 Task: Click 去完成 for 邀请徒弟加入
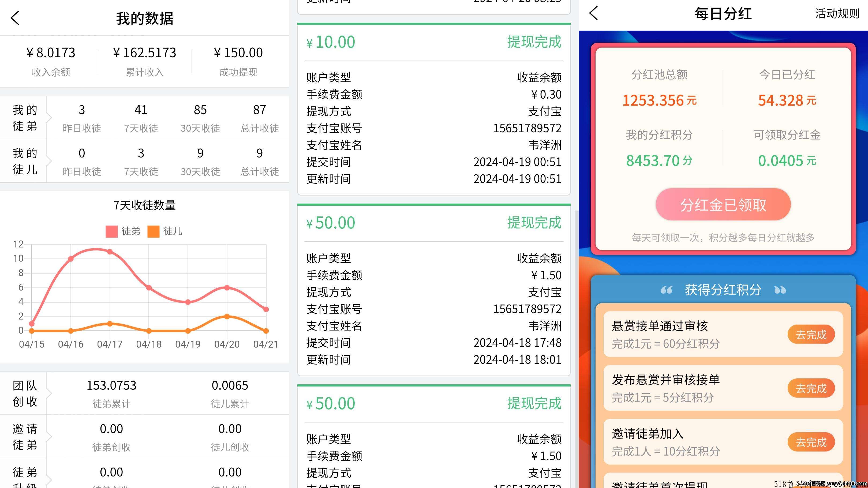(x=811, y=442)
